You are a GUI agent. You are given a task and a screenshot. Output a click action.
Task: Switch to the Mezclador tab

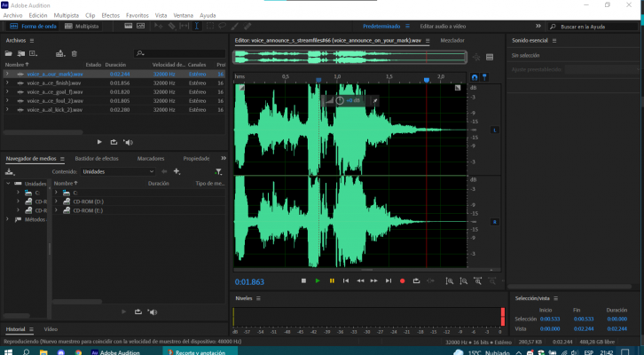point(452,41)
